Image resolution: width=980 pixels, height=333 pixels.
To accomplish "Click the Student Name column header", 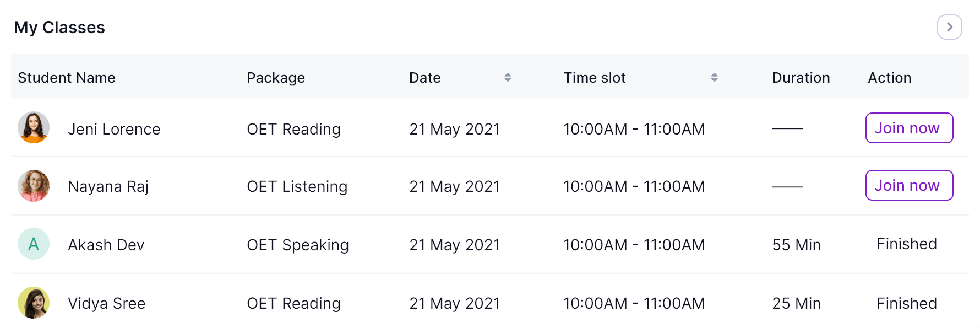I will coord(67,78).
